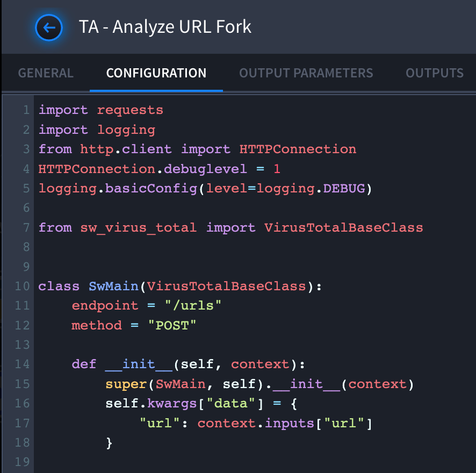
Task: Click the endpoint "/urls" string
Action: click(193, 306)
